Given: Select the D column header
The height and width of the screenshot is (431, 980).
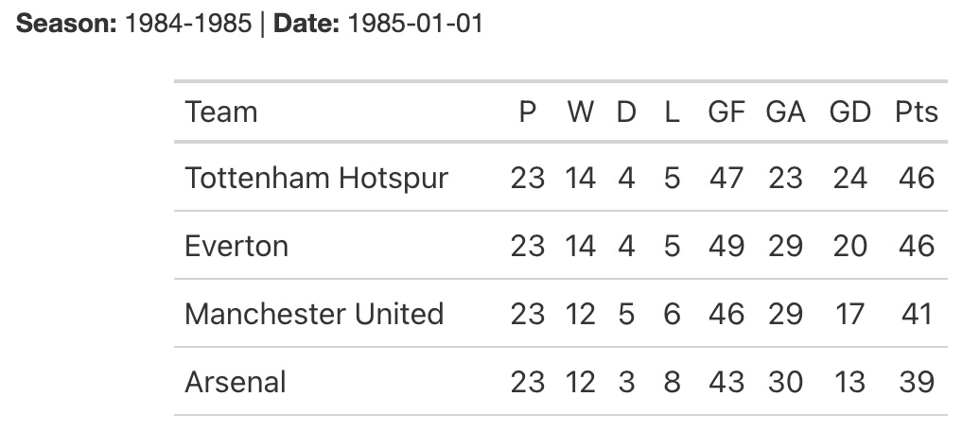Looking at the screenshot, I should pyautogui.click(x=626, y=112).
